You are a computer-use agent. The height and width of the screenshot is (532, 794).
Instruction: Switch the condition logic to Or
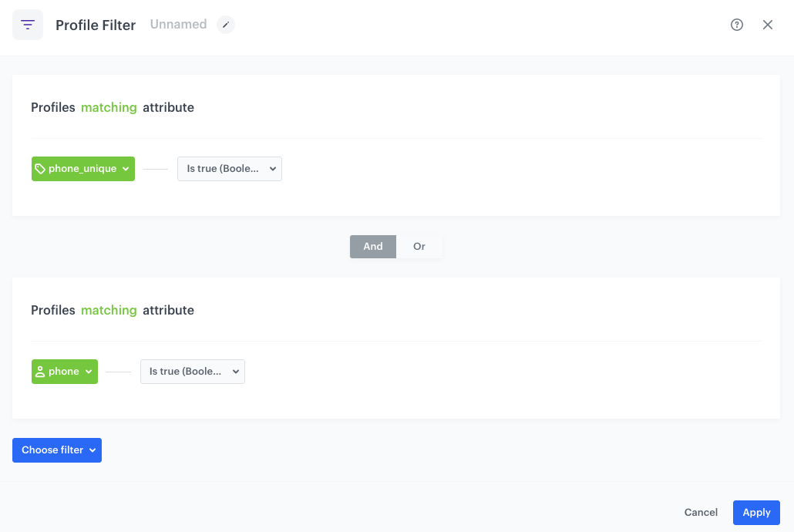(419, 246)
